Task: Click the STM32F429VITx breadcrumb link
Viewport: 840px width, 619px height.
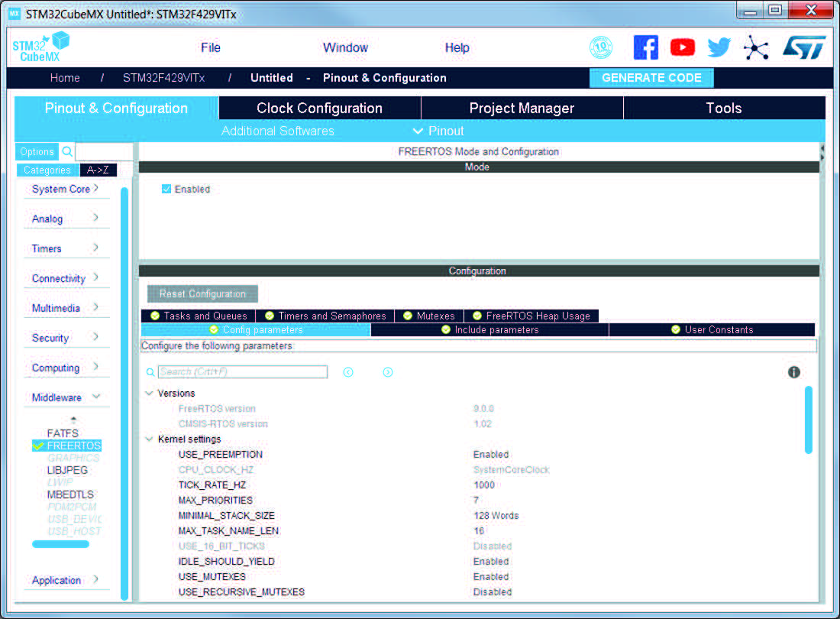Action: point(163,78)
